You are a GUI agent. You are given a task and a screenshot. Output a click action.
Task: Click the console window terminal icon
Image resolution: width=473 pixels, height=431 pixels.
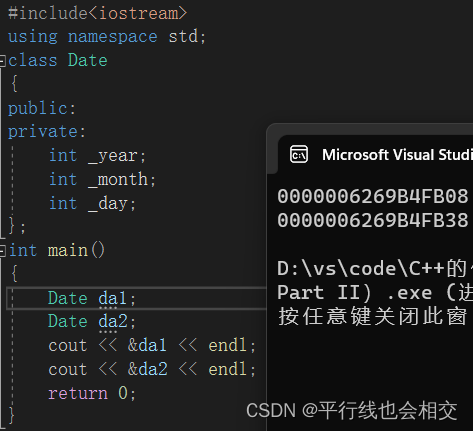299,154
